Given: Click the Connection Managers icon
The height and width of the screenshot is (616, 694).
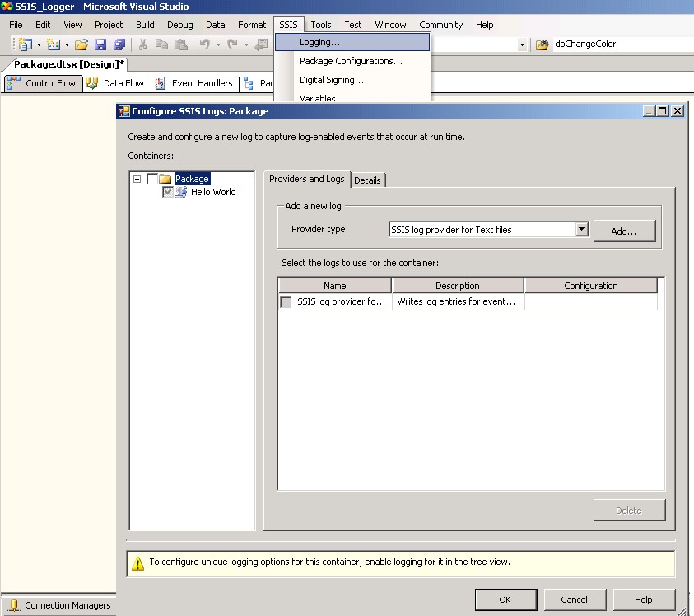Looking at the screenshot, I should coord(14,605).
